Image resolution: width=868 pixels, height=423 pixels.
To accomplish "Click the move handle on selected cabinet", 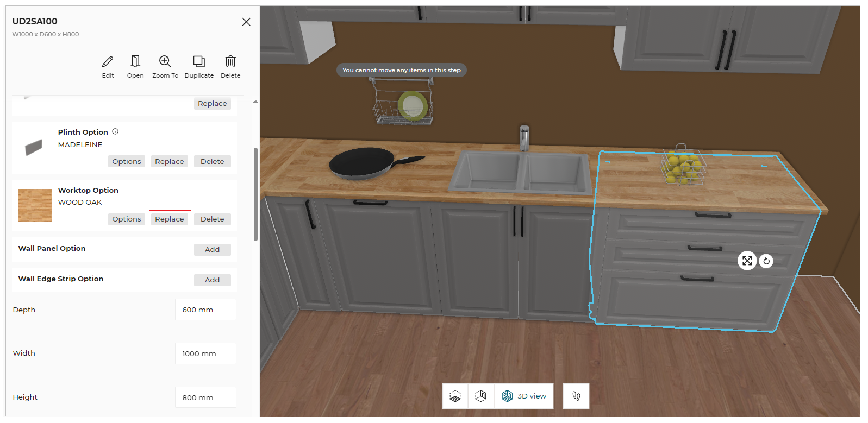I will [x=747, y=261].
